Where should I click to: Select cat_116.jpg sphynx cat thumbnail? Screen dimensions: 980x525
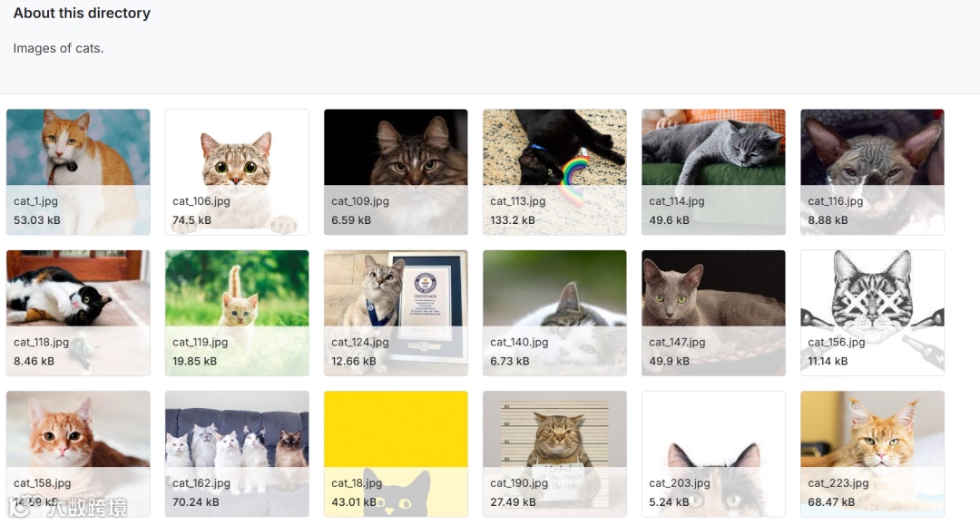pyautogui.click(x=872, y=172)
